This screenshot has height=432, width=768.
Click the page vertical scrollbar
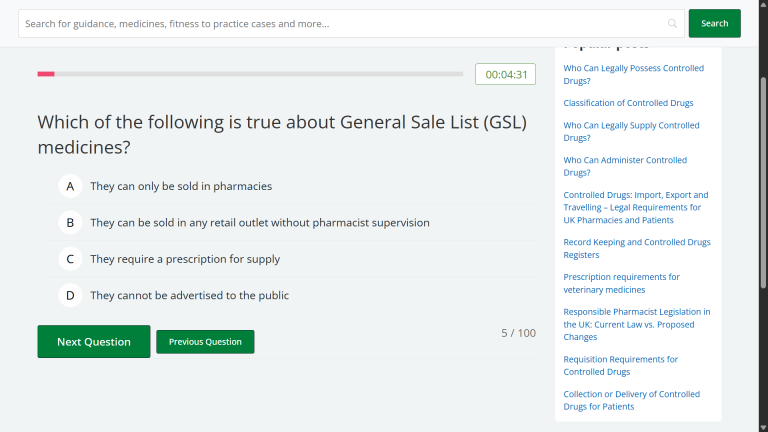coord(763,200)
